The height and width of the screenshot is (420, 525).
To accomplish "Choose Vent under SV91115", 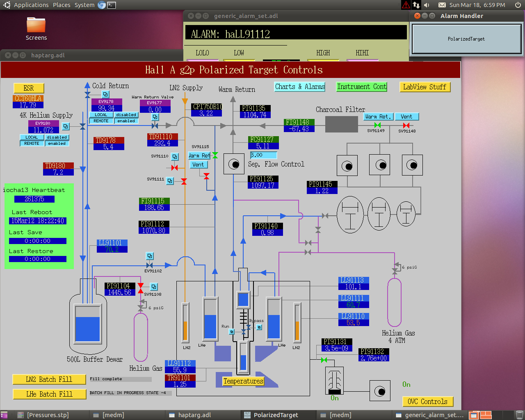I will pyautogui.click(x=198, y=164).
